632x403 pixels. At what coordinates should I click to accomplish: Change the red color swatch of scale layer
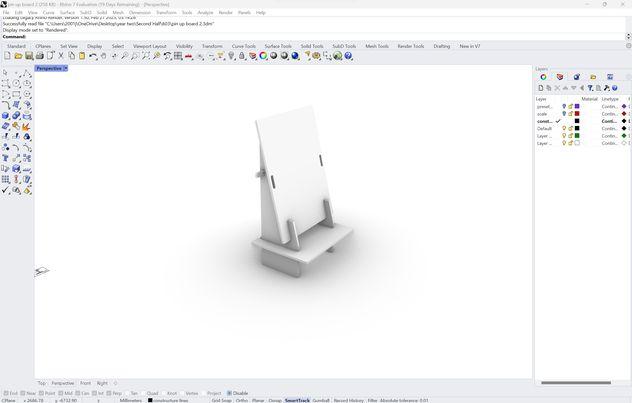577,114
